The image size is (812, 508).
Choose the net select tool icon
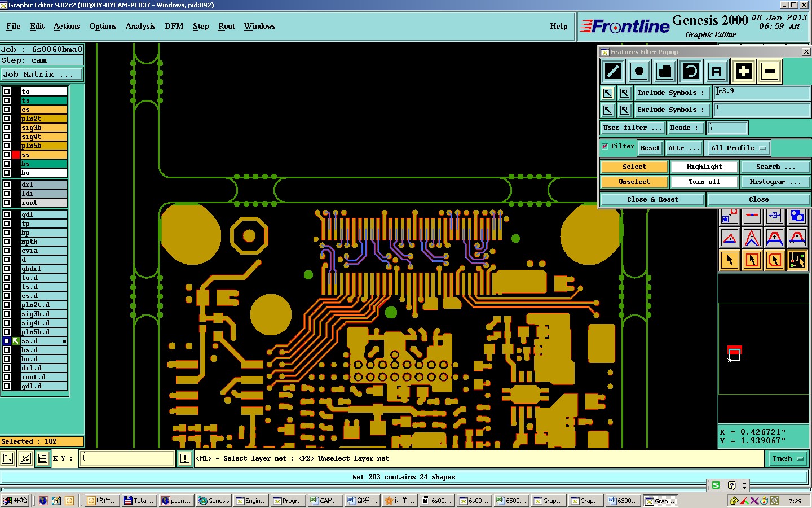[x=797, y=260]
